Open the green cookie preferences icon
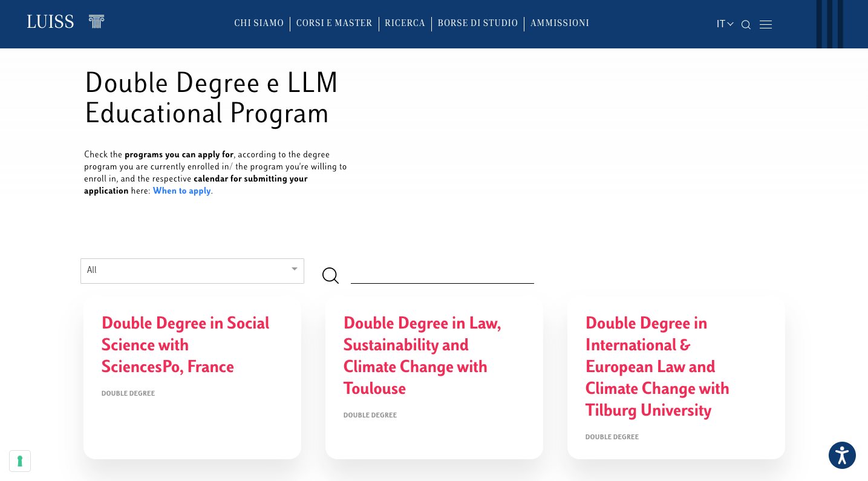The width and height of the screenshot is (868, 481). (x=20, y=461)
